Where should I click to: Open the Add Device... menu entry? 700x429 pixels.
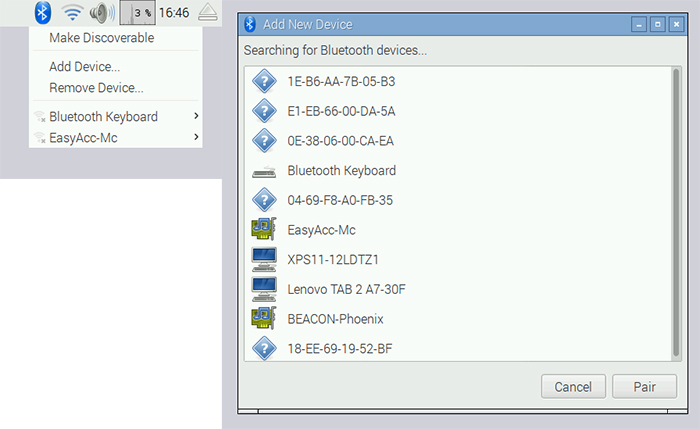[x=84, y=67]
